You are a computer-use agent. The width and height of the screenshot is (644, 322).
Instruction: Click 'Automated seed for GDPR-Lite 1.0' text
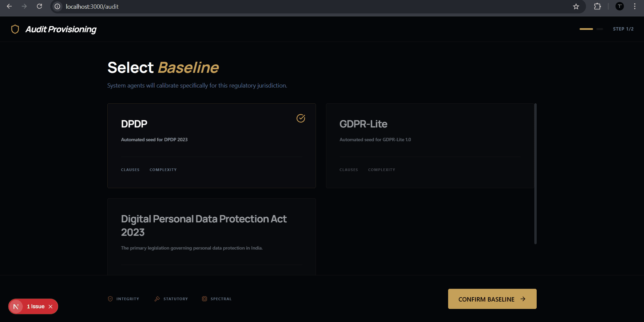click(x=375, y=140)
